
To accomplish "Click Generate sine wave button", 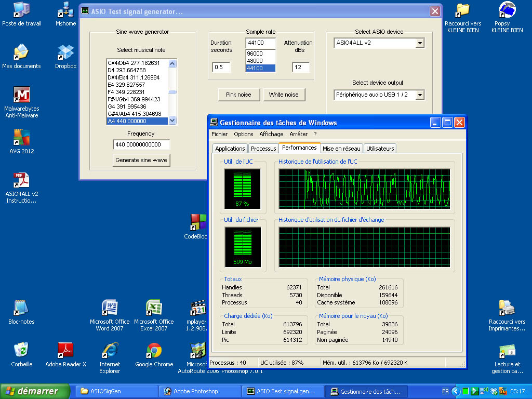I will coord(141,160).
